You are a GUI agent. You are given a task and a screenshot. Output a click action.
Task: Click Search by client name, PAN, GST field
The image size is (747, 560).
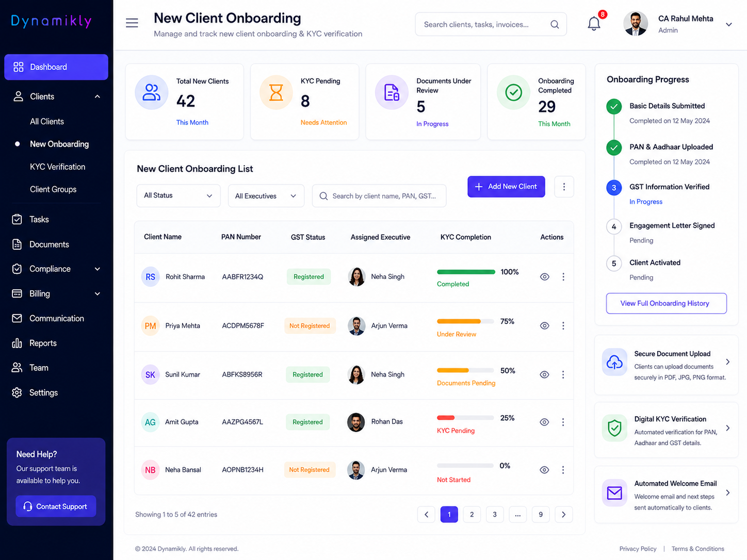click(379, 196)
